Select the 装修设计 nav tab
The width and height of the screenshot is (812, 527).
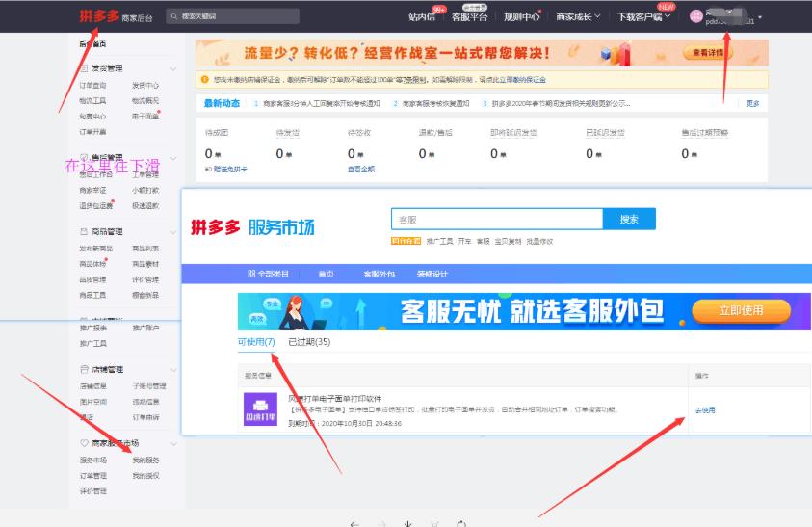pyautogui.click(x=432, y=274)
